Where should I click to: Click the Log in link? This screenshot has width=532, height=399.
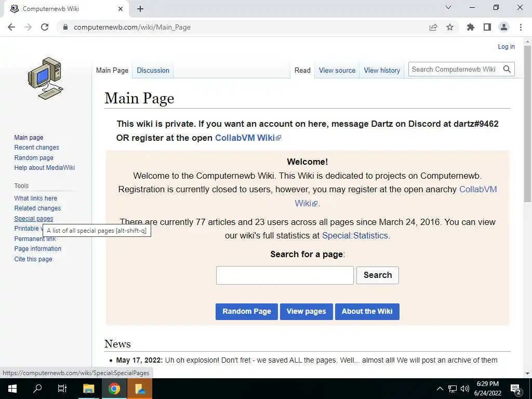506,46
